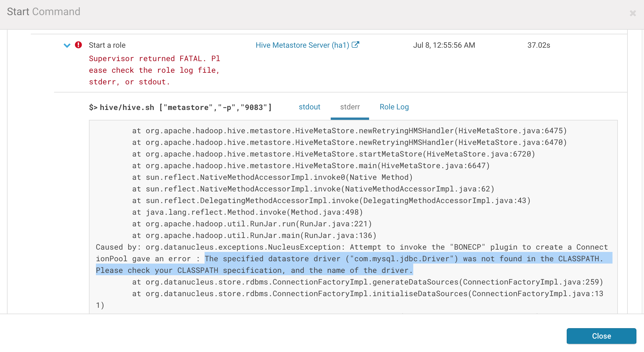Click the highlighted 'datastore driver was not found' text
The height and width of the screenshot is (352, 644).
354,264
